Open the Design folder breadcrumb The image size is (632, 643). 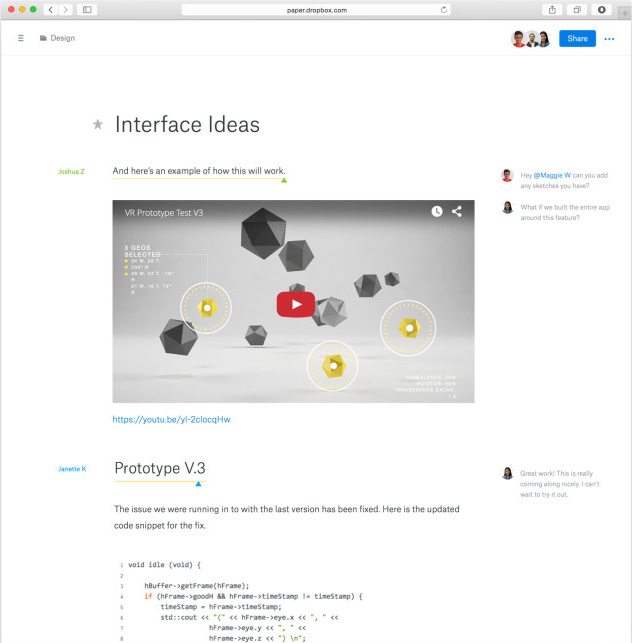57,38
